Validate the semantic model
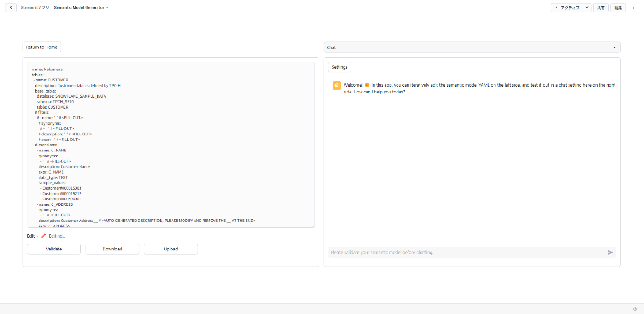This screenshot has height=314, width=644. coord(53,249)
